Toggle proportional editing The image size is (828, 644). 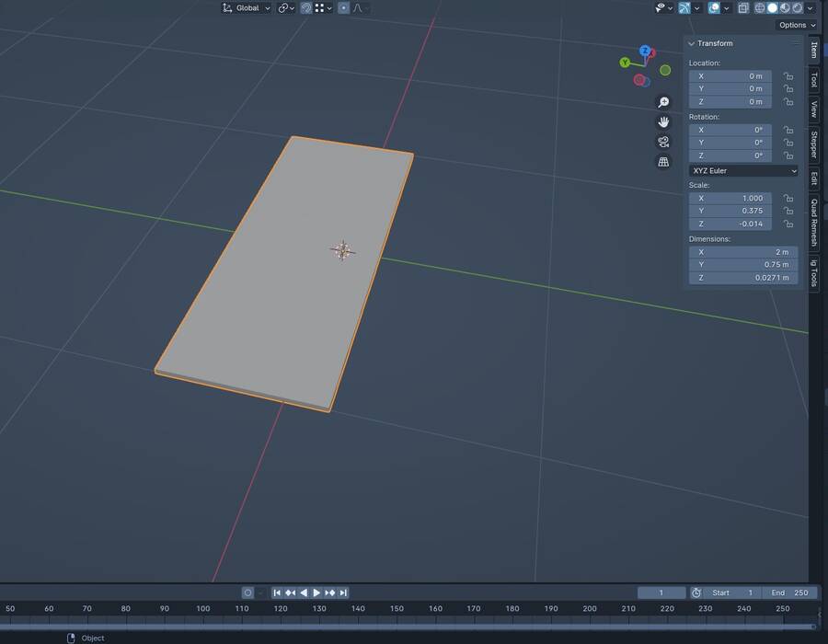[x=343, y=8]
